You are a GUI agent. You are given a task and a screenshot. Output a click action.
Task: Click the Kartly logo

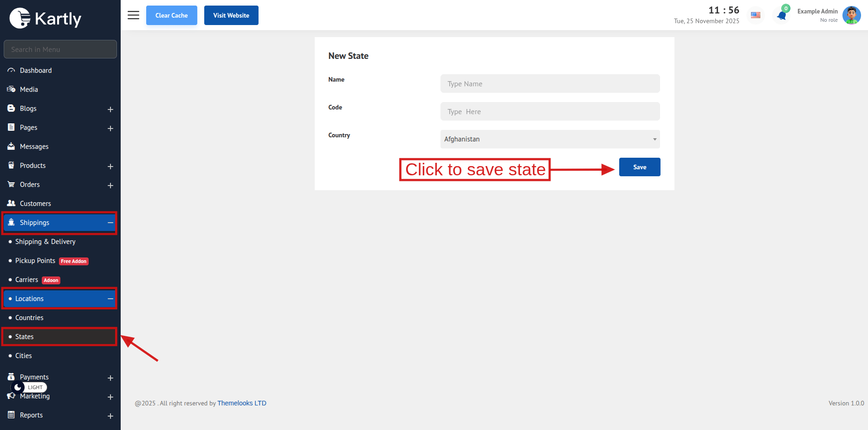tap(45, 19)
